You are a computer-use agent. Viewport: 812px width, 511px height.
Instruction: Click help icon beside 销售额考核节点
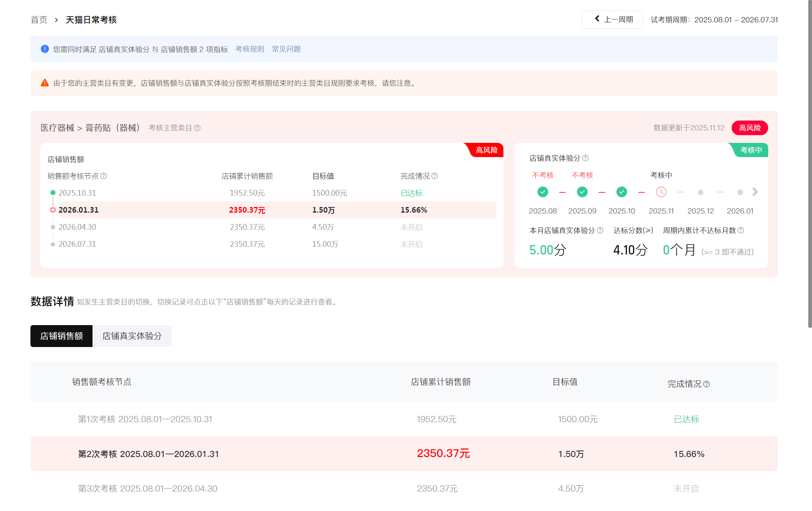[104, 176]
